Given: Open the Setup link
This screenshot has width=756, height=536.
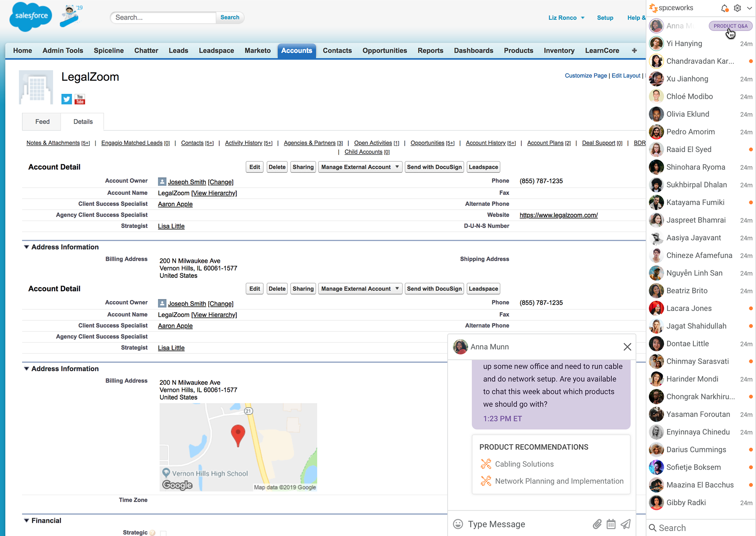Looking at the screenshot, I should (605, 18).
